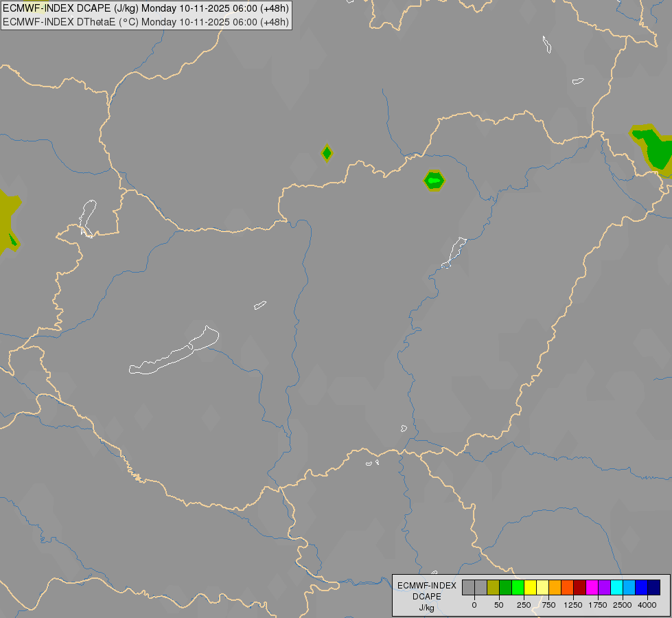Click the legend value 750
Viewport: 672px width, 618px height.
click(548, 605)
